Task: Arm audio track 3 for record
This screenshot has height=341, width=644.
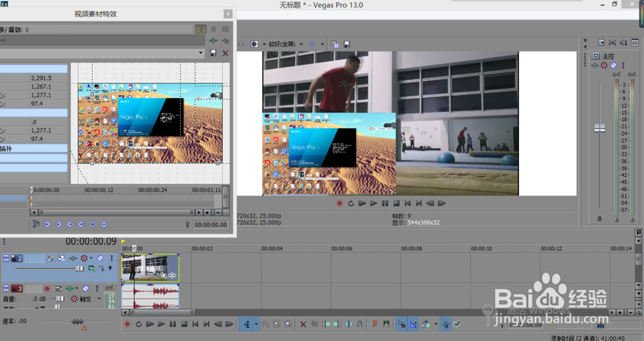Action: click(x=47, y=288)
